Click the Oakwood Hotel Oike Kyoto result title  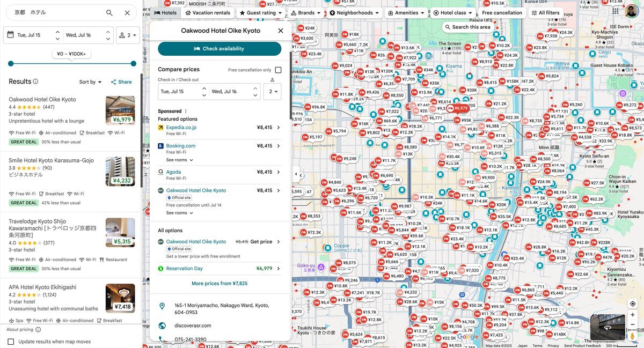(42, 99)
